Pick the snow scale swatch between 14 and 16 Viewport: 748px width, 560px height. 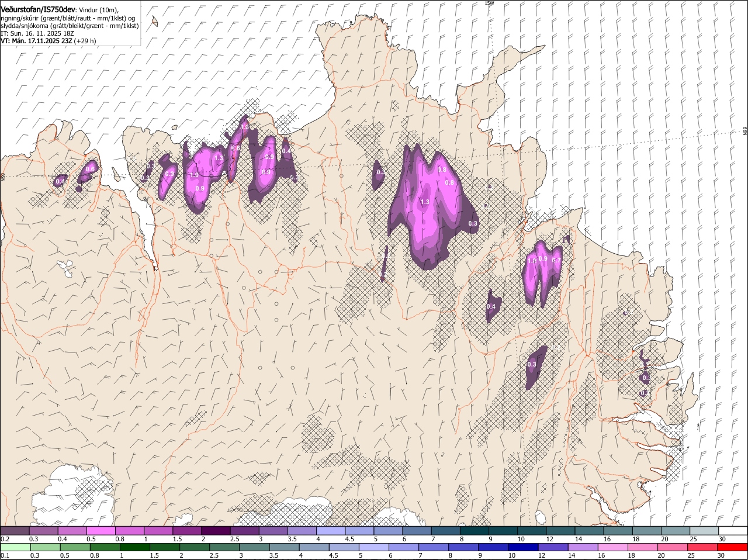click(x=591, y=531)
